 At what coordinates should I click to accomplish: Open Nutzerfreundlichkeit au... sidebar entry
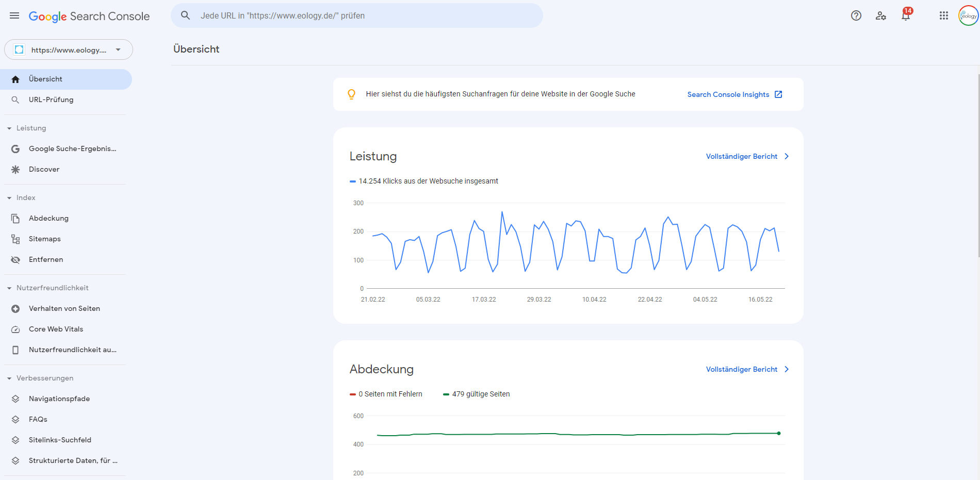pyautogui.click(x=66, y=350)
